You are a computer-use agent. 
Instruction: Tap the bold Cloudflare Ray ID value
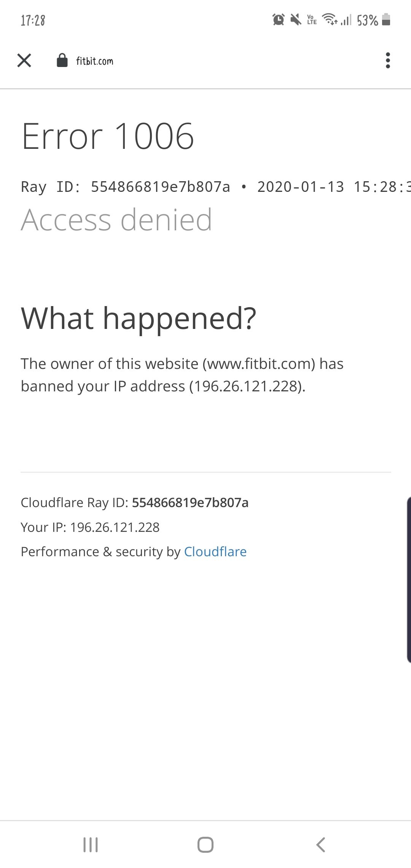pyautogui.click(x=190, y=503)
